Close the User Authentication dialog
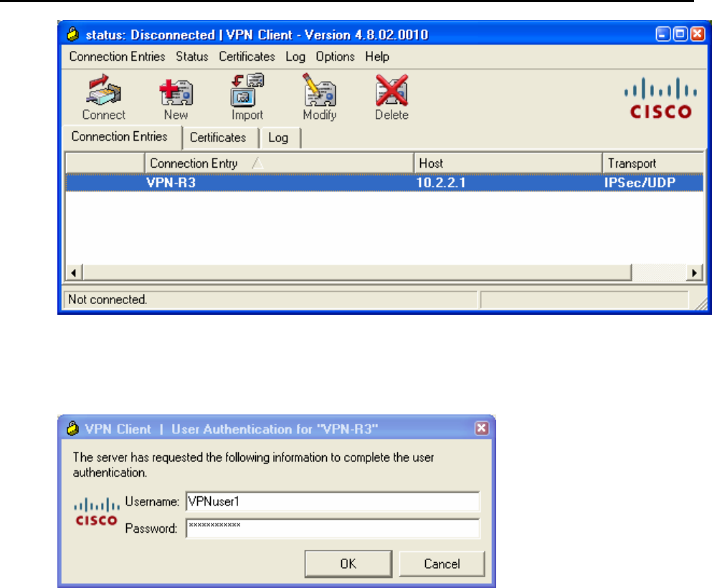Image resolution: width=712 pixels, height=588 pixels. (x=482, y=427)
